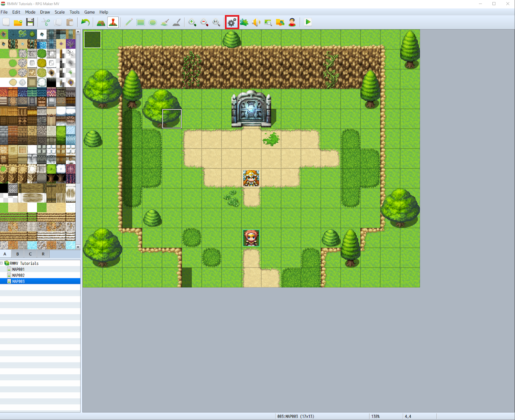Select the Shadow Pen tool

[176, 22]
